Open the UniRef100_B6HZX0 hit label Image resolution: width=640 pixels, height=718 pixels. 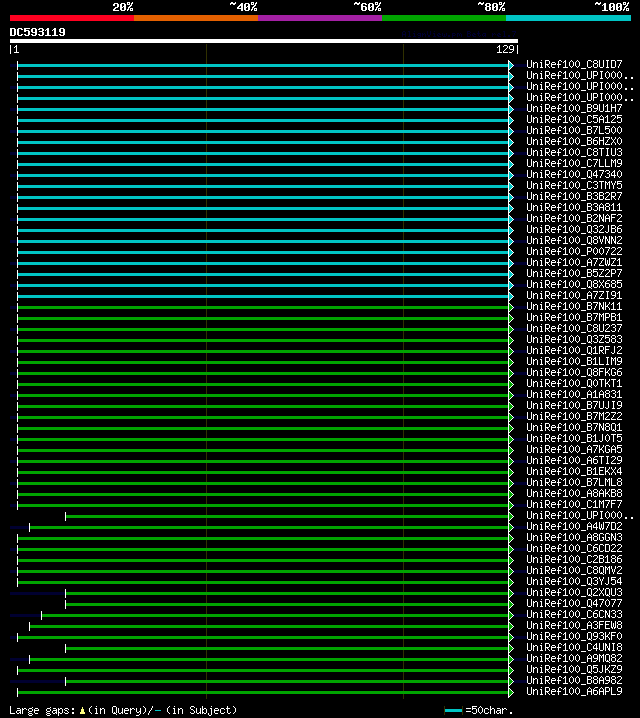coord(574,141)
